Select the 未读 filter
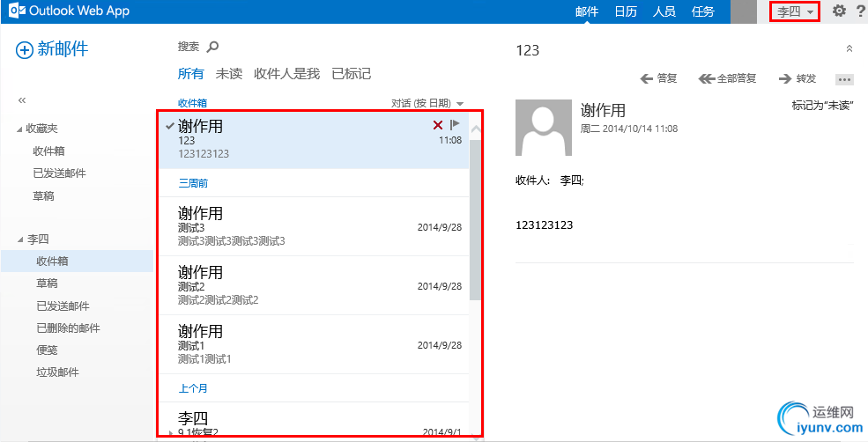 pyautogui.click(x=229, y=74)
